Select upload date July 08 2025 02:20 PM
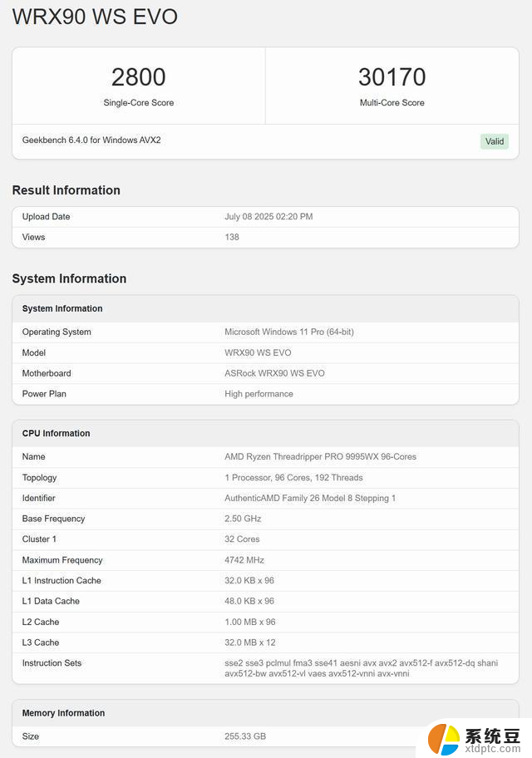Screen dimensions: 532x758 [268, 217]
